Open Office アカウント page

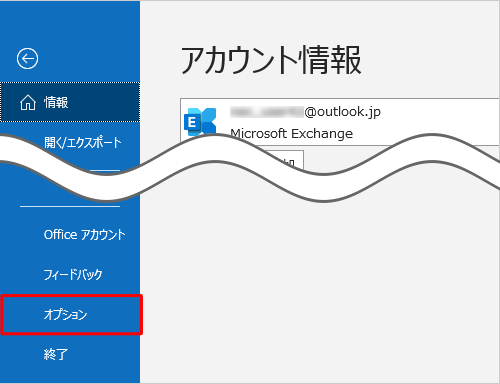[x=85, y=235]
